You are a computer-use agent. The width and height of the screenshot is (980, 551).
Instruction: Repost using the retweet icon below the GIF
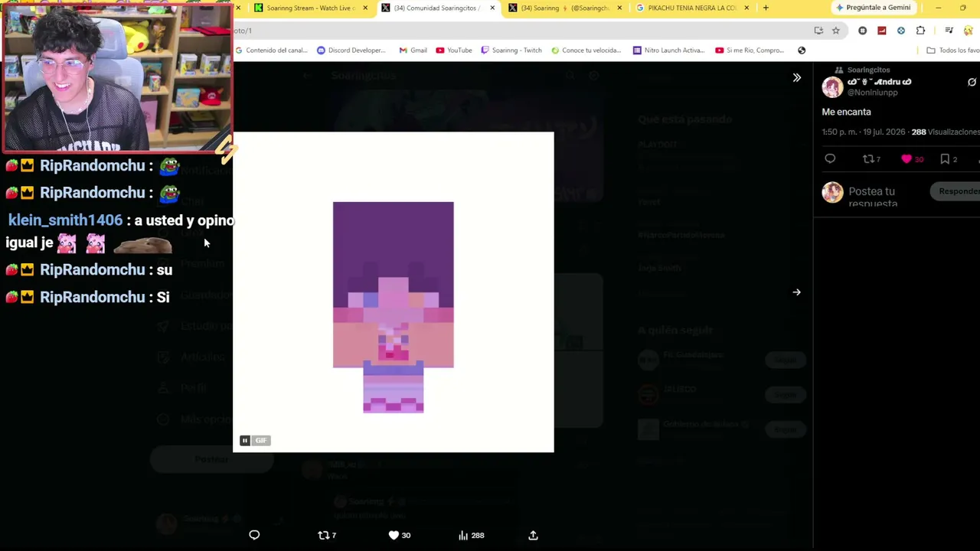[327, 535]
